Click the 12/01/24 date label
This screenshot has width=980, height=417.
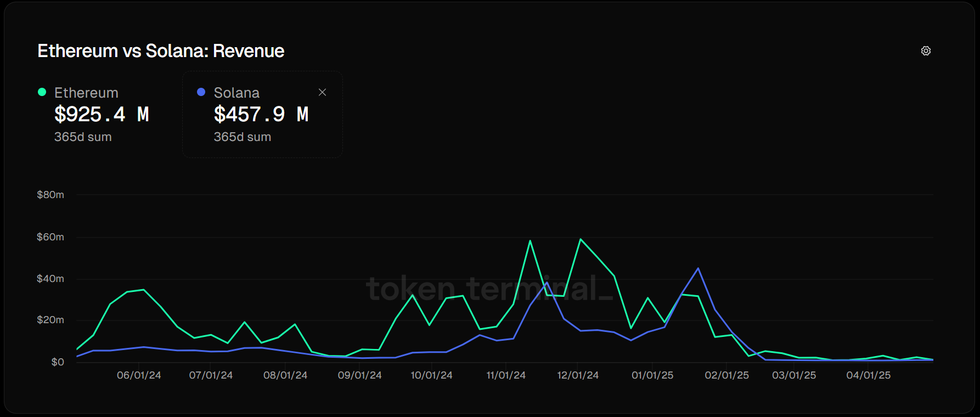point(578,375)
